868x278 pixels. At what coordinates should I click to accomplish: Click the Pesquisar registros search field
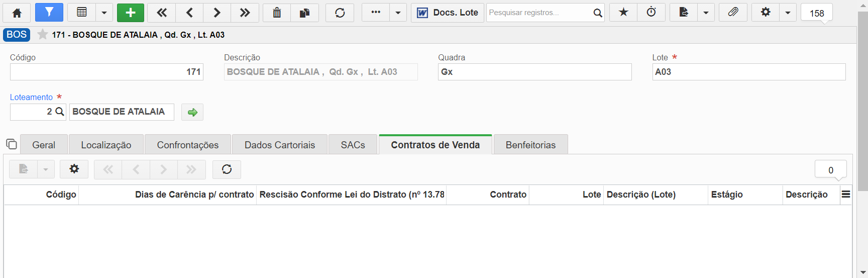tap(538, 13)
